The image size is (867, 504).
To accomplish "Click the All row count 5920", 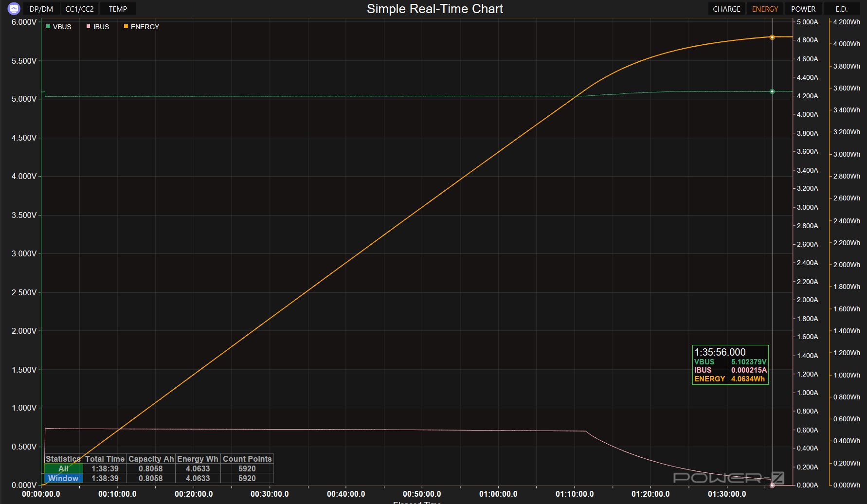I will [x=247, y=468].
